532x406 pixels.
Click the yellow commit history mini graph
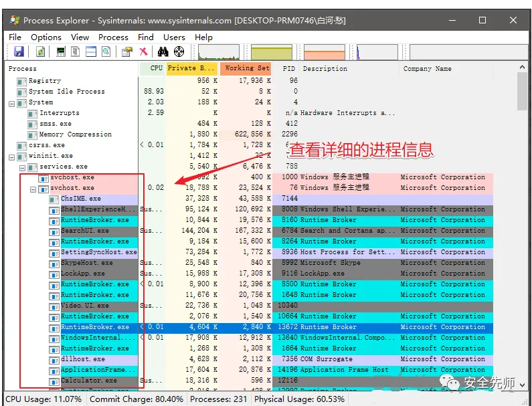pyautogui.click(x=272, y=52)
